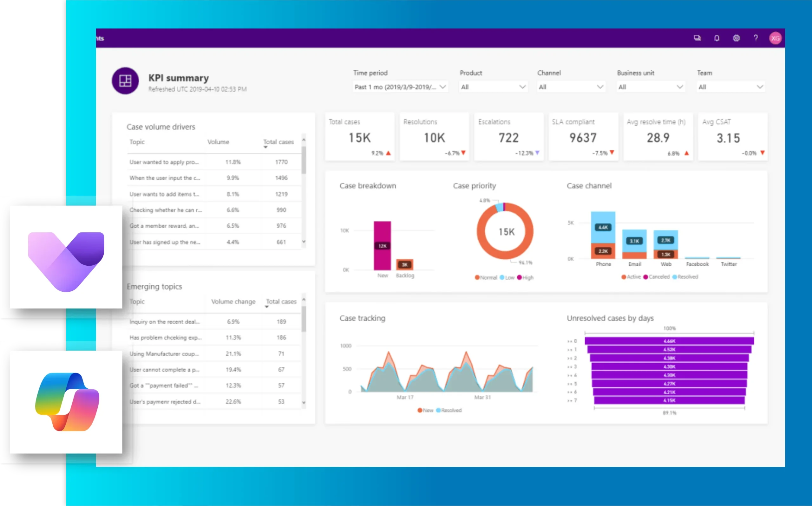Select row 'User has signed up the ne...'
Viewport: 812px width, 506px height.
click(214, 242)
